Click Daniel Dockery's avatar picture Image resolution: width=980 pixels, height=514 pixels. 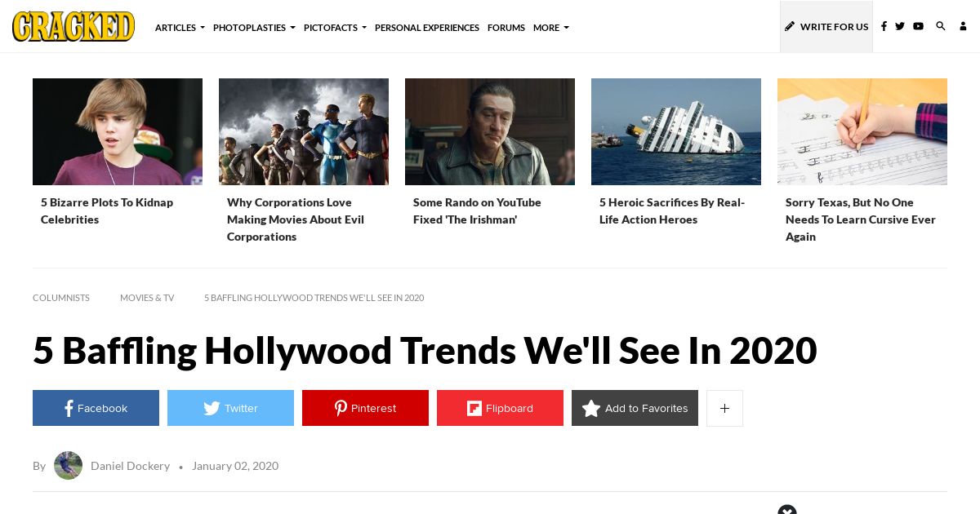point(68,465)
